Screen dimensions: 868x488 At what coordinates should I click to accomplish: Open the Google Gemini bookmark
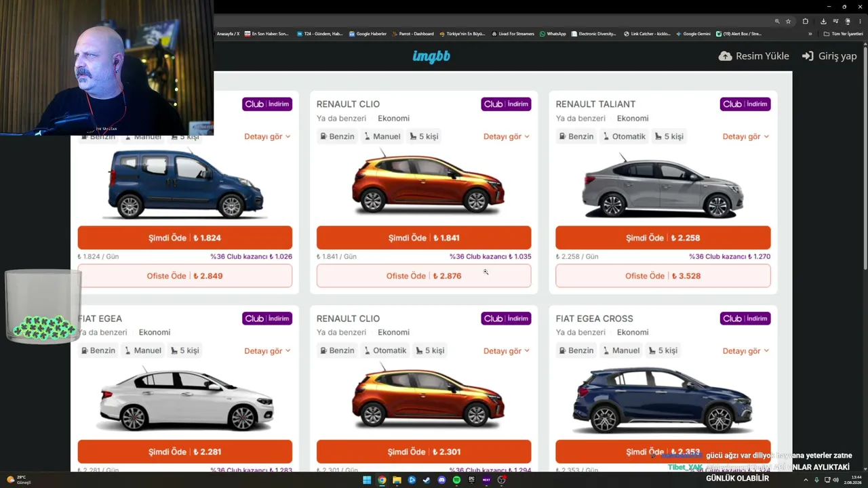pyautogui.click(x=693, y=34)
